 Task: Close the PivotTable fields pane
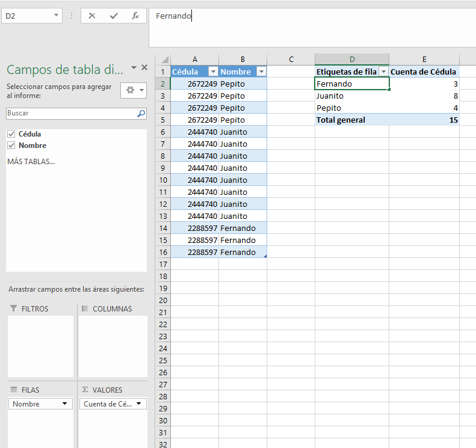click(x=144, y=67)
